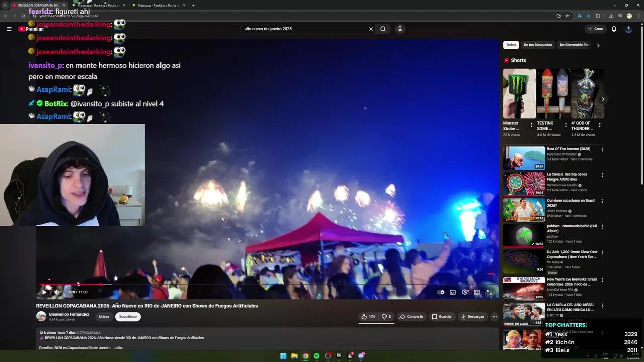Open account avatar menu
The width and height of the screenshot is (644, 362).
(628, 29)
